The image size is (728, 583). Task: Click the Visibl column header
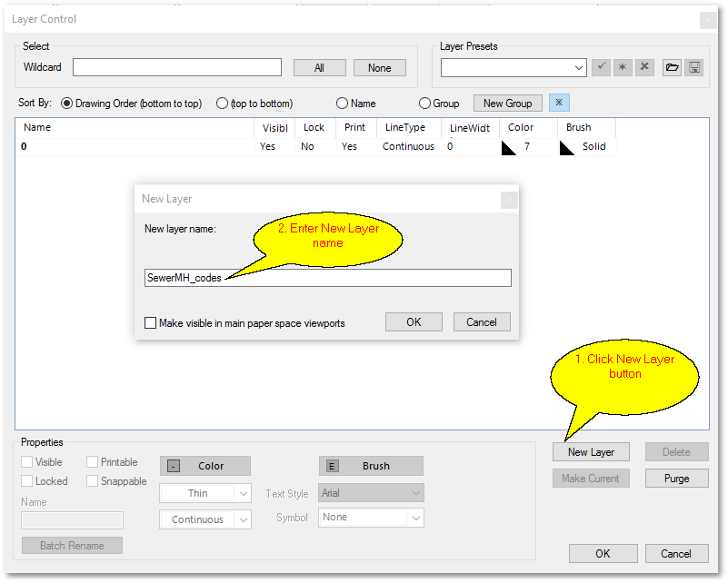coord(274,127)
